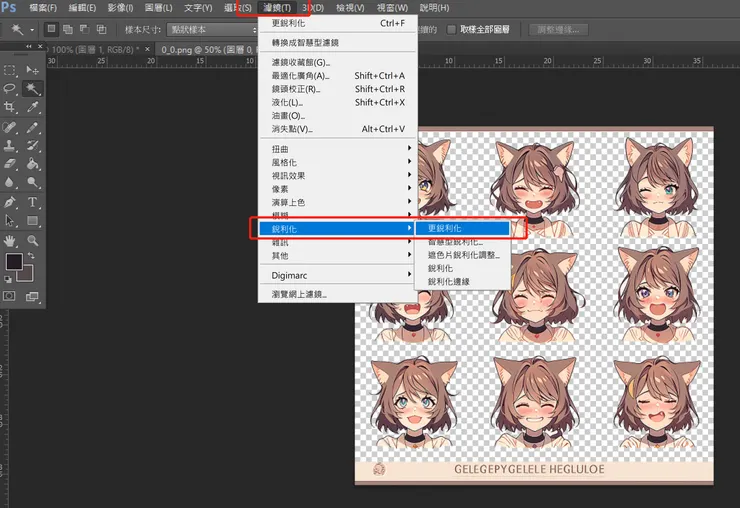The image size is (740, 508).
Task: Toggle Quick Mask mode
Action: pos(9,296)
